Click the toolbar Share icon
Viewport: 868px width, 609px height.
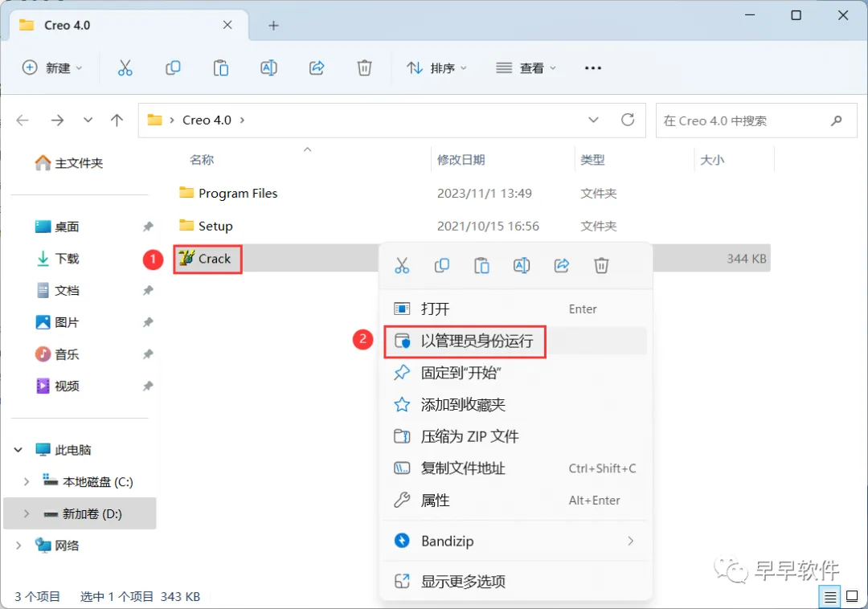point(317,68)
